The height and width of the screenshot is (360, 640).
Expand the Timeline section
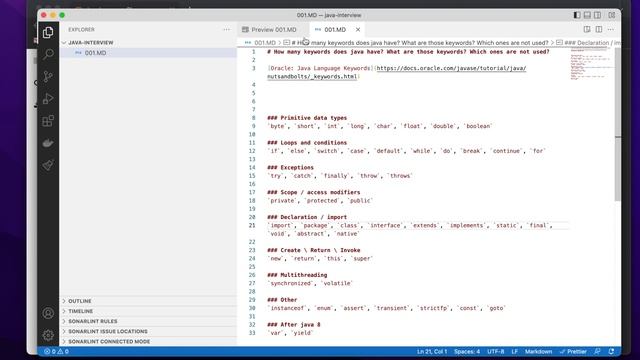(x=80, y=311)
